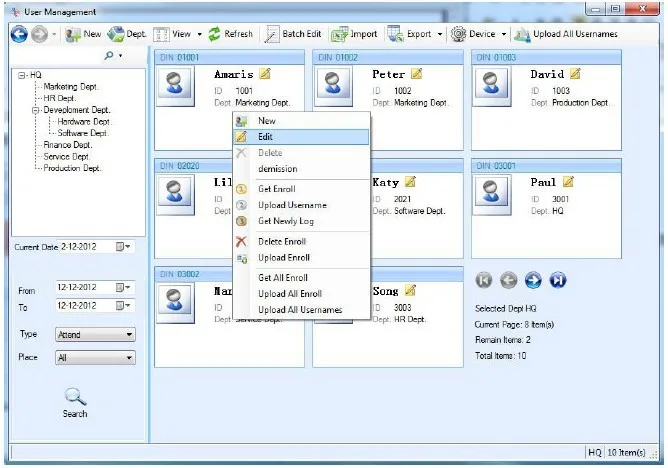Open the From date calendar dropdown
The width and height of the screenshot is (668, 468).
tap(123, 287)
